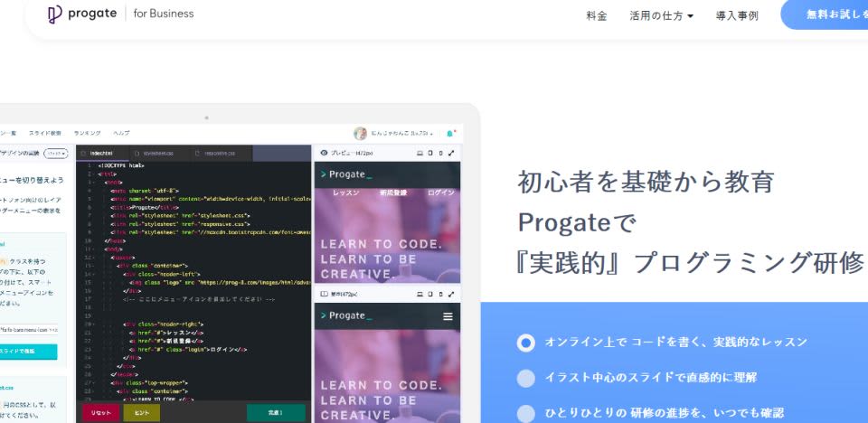Click ヘルプ in the editor's top menu
Image resolution: width=868 pixels, height=423 pixels.
tap(121, 134)
